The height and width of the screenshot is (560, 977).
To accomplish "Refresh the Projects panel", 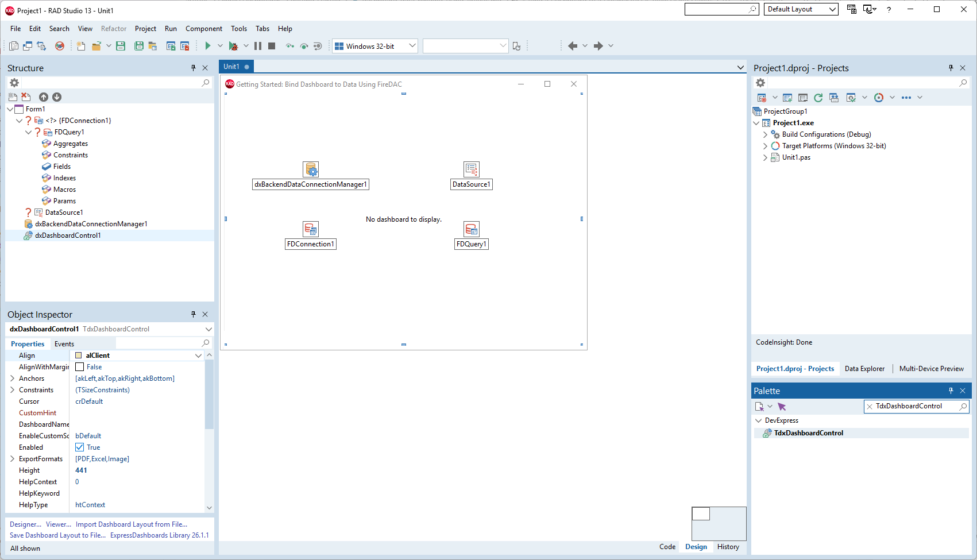I will pos(818,98).
